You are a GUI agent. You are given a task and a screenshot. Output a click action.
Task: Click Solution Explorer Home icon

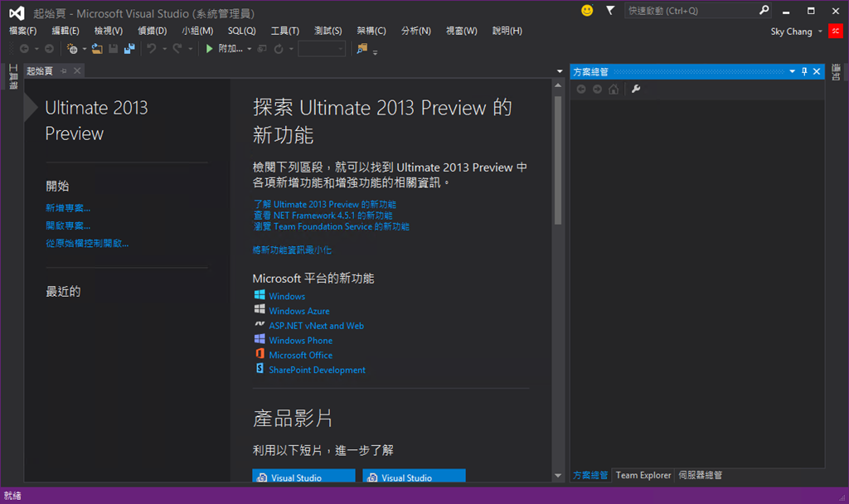614,89
